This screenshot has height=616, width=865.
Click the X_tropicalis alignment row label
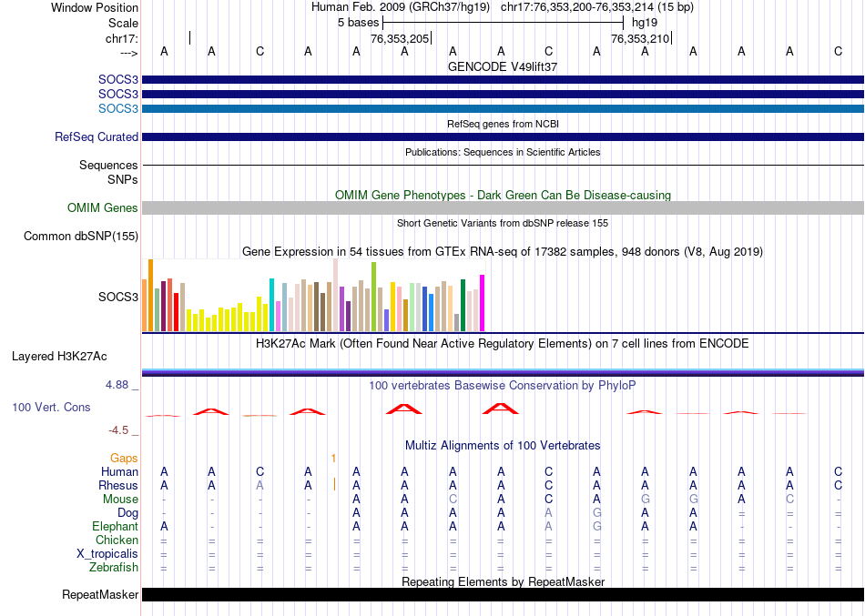(107, 554)
